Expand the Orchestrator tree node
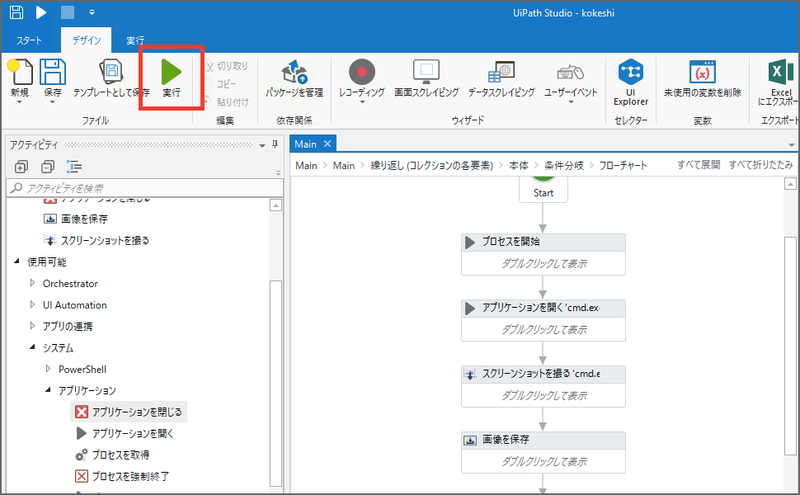This screenshot has height=495, width=800. coord(32,283)
